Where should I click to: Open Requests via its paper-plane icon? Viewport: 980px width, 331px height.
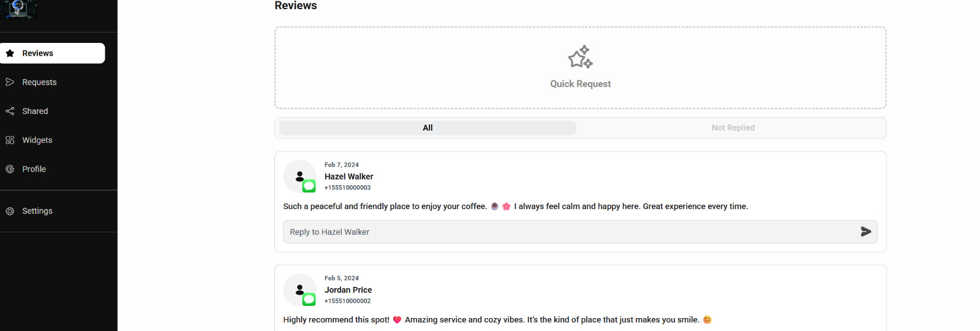coord(10,82)
